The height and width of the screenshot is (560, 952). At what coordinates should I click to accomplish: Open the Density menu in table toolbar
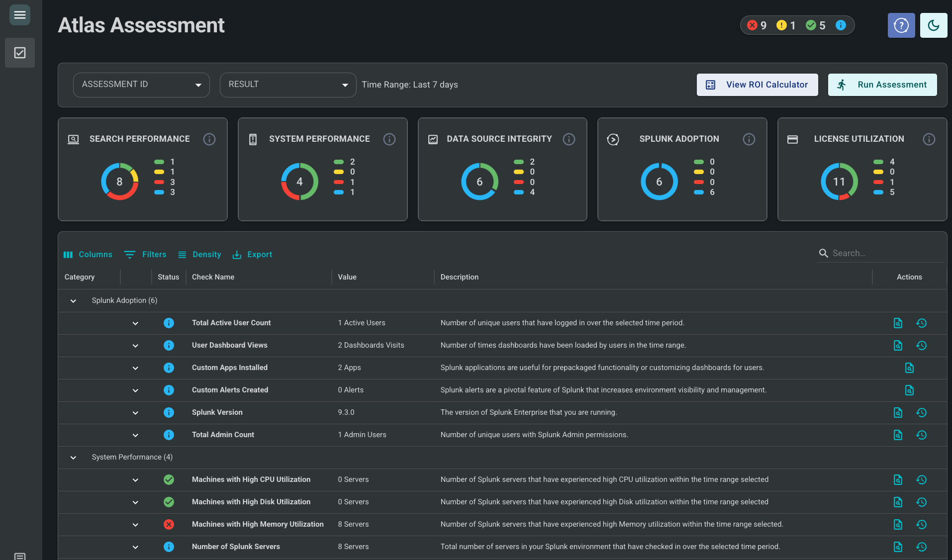199,255
